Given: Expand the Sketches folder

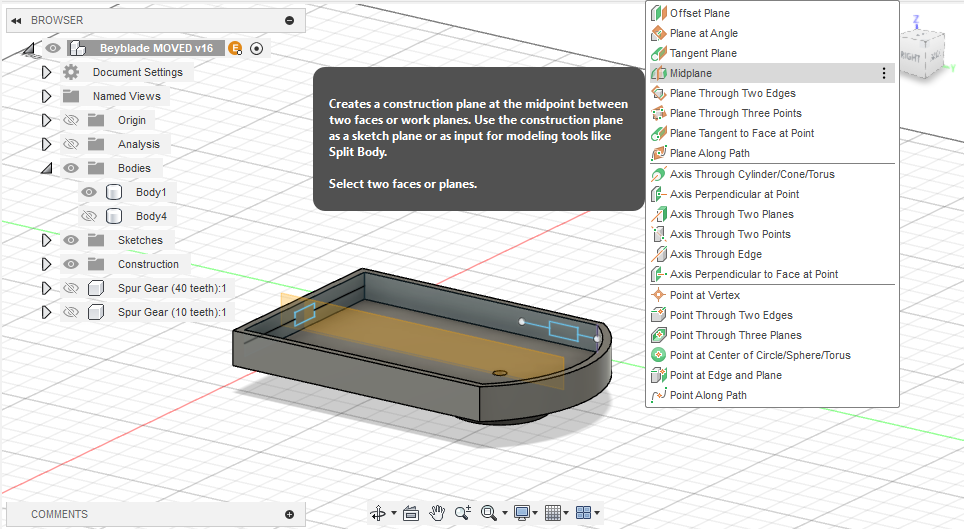Looking at the screenshot, I should tap(46, 240).
